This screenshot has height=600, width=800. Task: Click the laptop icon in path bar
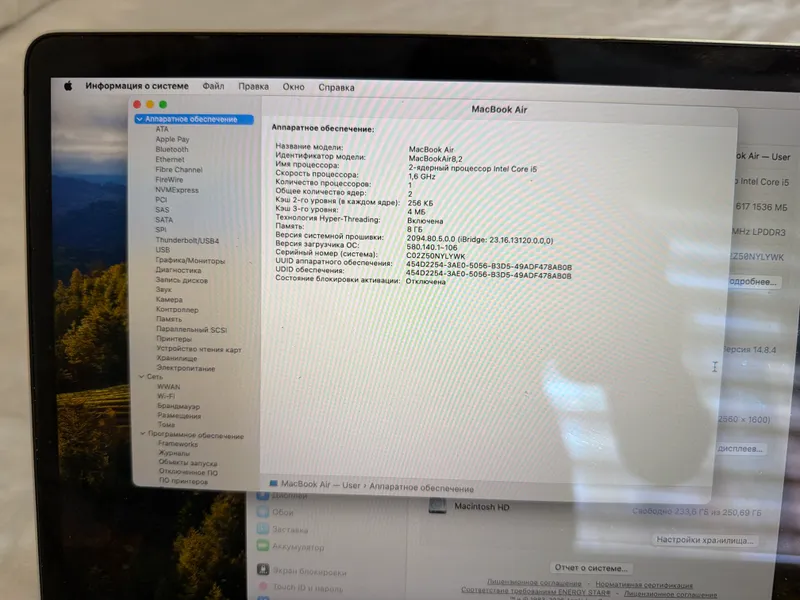(273, 483)
